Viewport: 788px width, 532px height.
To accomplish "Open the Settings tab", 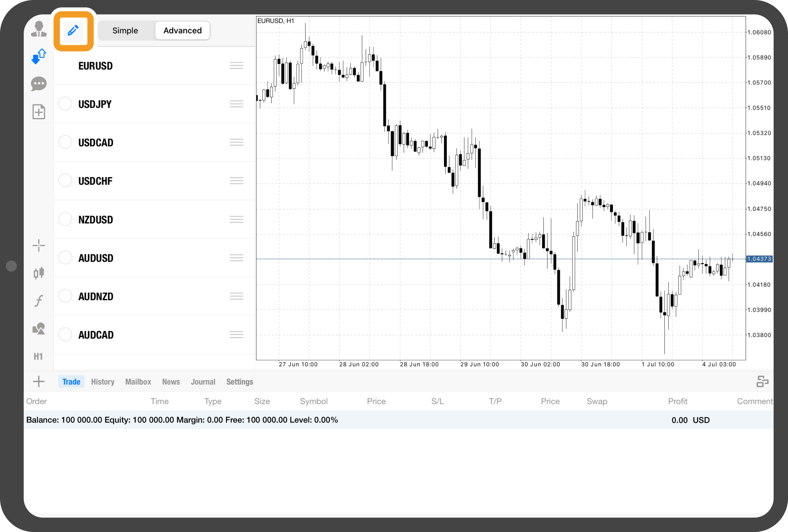I will [240, 382].
